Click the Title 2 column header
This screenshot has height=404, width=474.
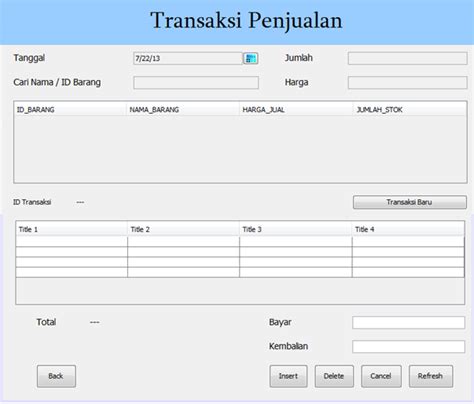click(x=183, y=229)
